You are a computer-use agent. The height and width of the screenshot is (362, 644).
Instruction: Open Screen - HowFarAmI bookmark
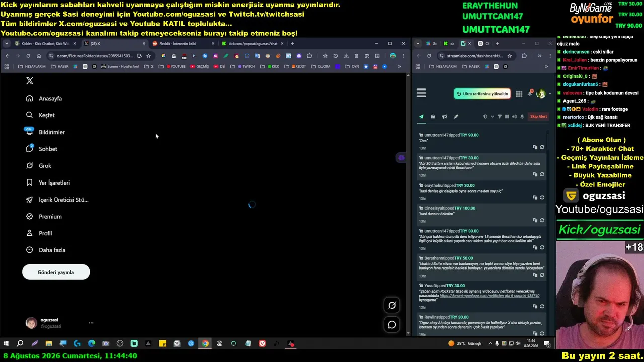120,66
